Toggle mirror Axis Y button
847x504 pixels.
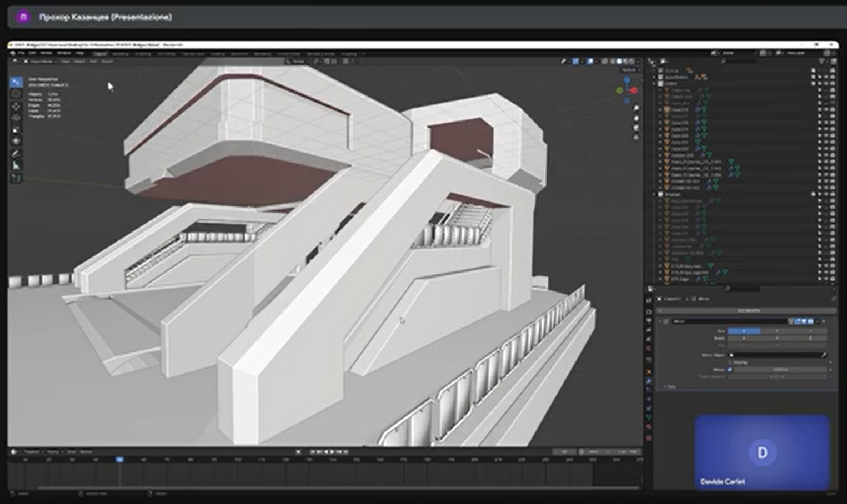[x=777, y=331]
